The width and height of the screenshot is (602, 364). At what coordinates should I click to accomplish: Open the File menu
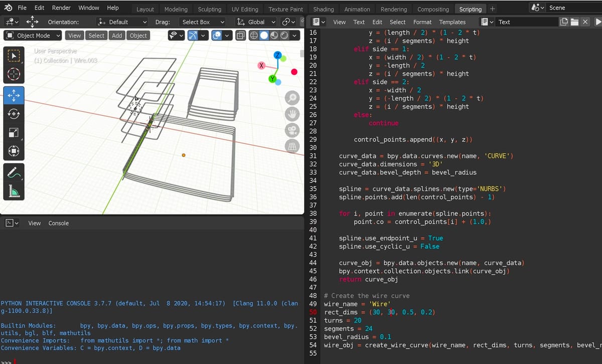pyautogui.click(x=22, y=8)
